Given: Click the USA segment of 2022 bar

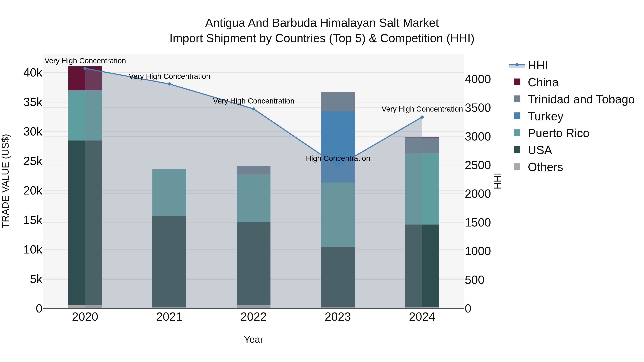Looking at the screenshot, I should tap(253, 264).
